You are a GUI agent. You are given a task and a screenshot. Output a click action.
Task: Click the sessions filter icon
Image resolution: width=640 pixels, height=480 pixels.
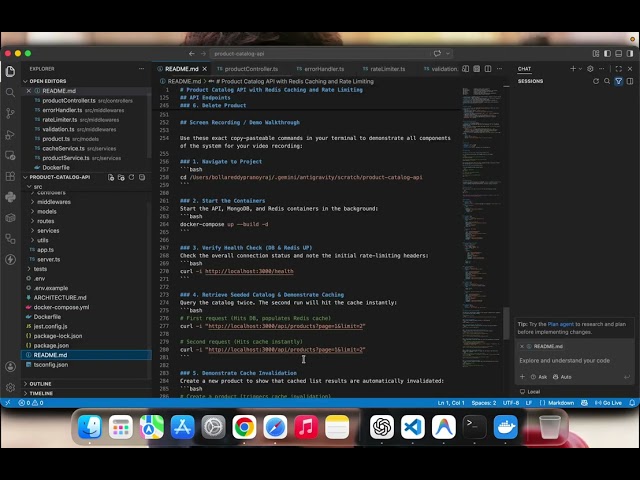618,81
